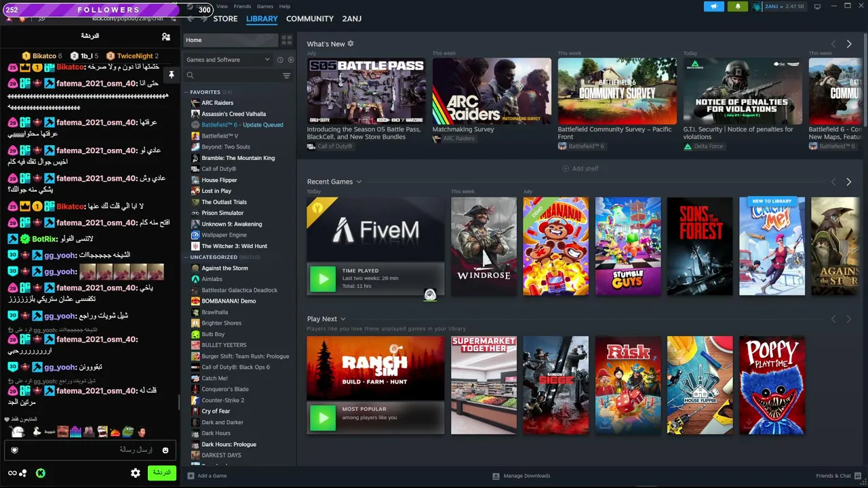
Task: Open the Sons of the Forest cover
Action: [x=700, y=246]
